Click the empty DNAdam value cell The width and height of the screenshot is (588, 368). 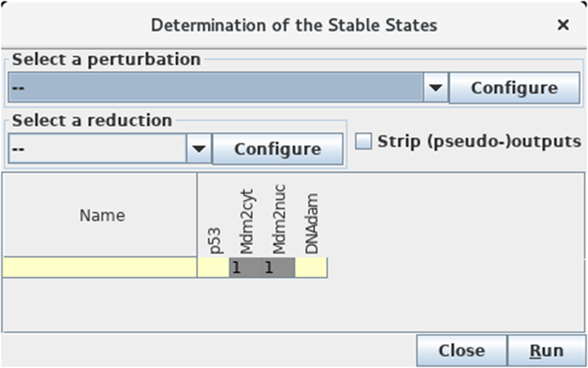(x=311, y=268)
